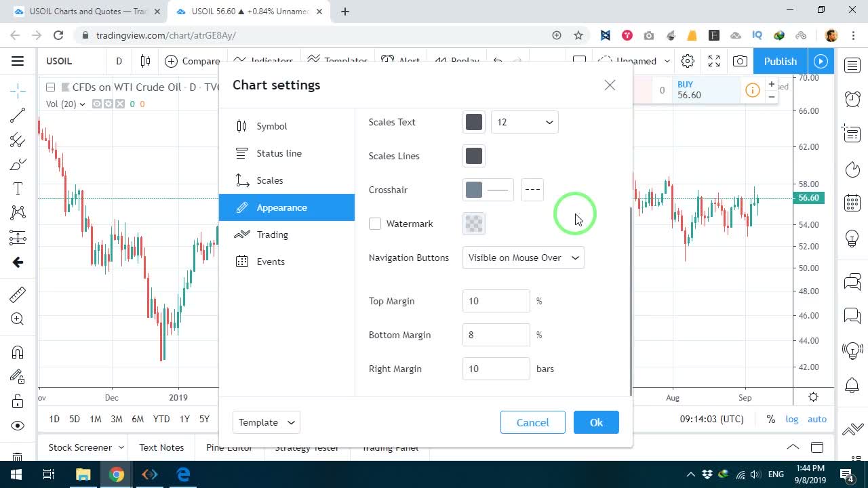Viewport: 868px width, 488px height.
Task: Hide all drawings with the eye icon
Action: coord(18,426)
